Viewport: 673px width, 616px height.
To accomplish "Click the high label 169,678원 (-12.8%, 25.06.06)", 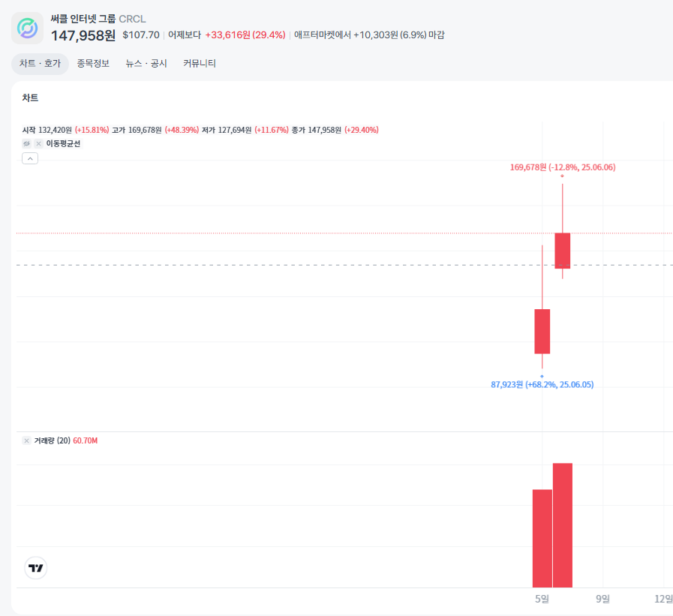I will (x=563, y=167).
